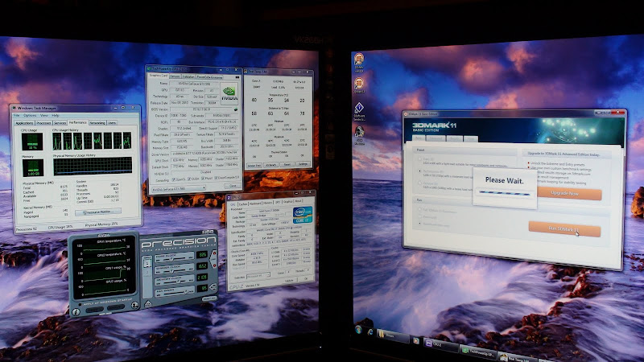The width and height of the screenshot is (644, 362).
Task: Switch to Real Temp taskbar button
Action: coord(518,357)
